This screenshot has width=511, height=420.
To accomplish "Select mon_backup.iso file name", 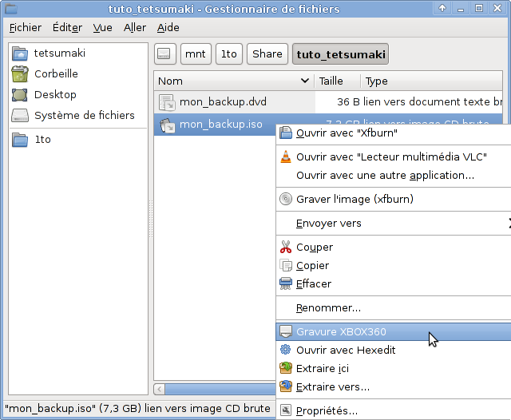I will click(x=221, y=124).
